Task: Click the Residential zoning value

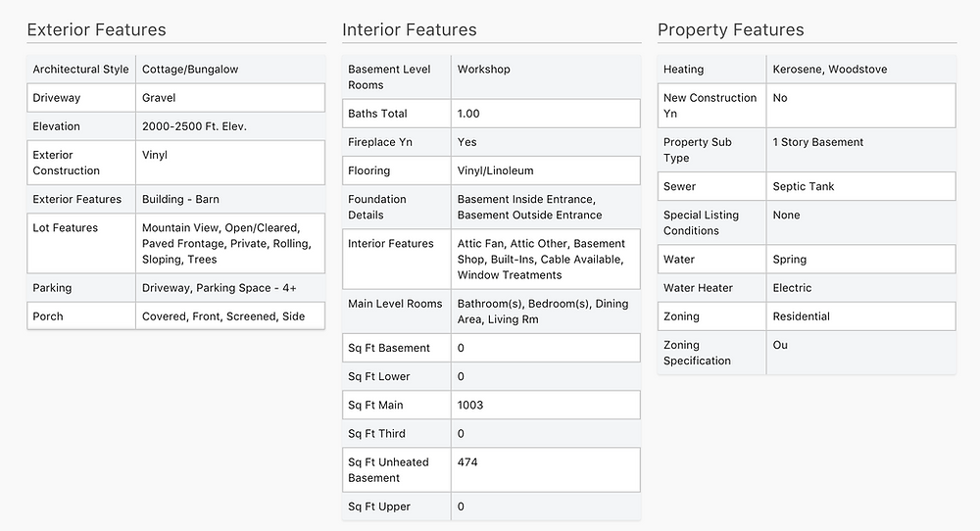Action: coord(802,316)
